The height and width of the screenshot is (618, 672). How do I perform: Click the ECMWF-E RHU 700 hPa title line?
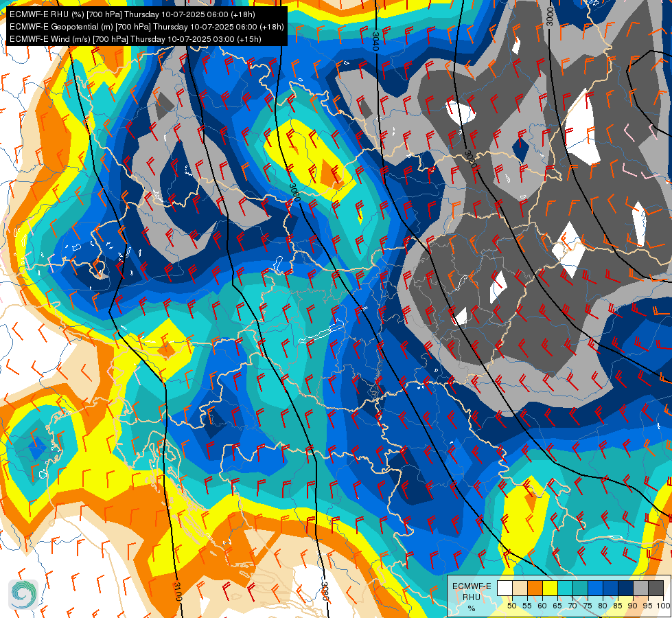(132, 14)
